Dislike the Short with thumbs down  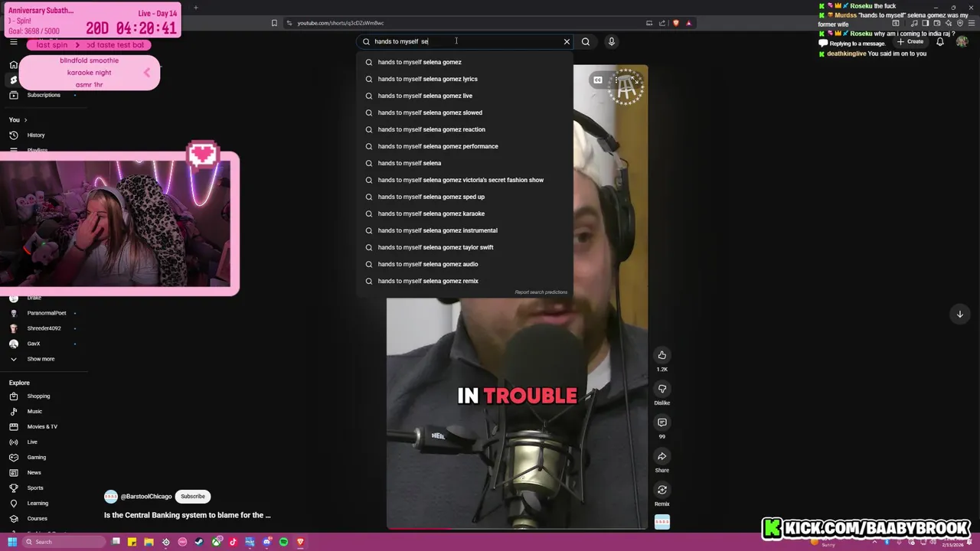pyautogui.click(x=662, y=389)
